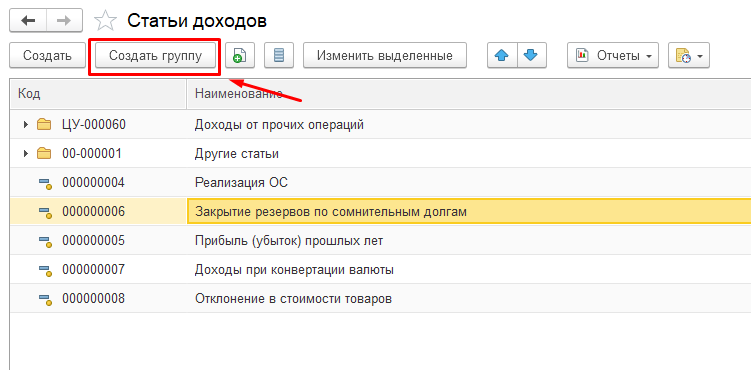Click item icon of row 000000008
The width and height of the screenshot is (751, 370).
coord(45,300)
